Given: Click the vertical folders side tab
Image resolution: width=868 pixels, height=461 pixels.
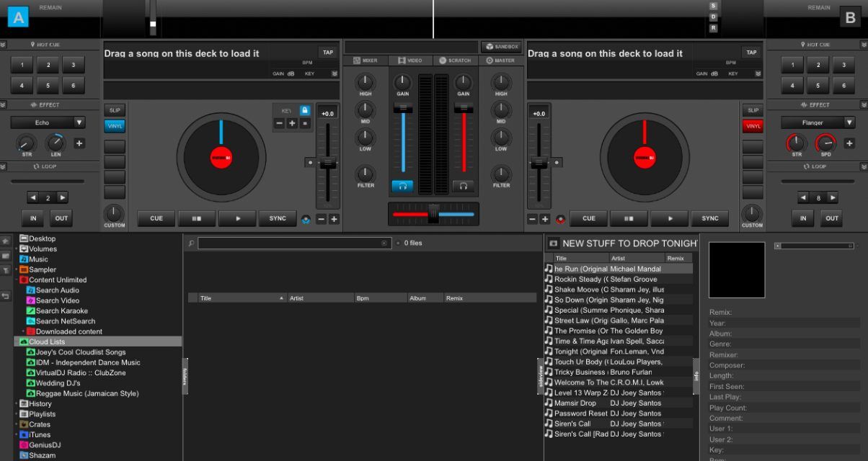Looking at the screenshot, I should [x=185, y=377].
